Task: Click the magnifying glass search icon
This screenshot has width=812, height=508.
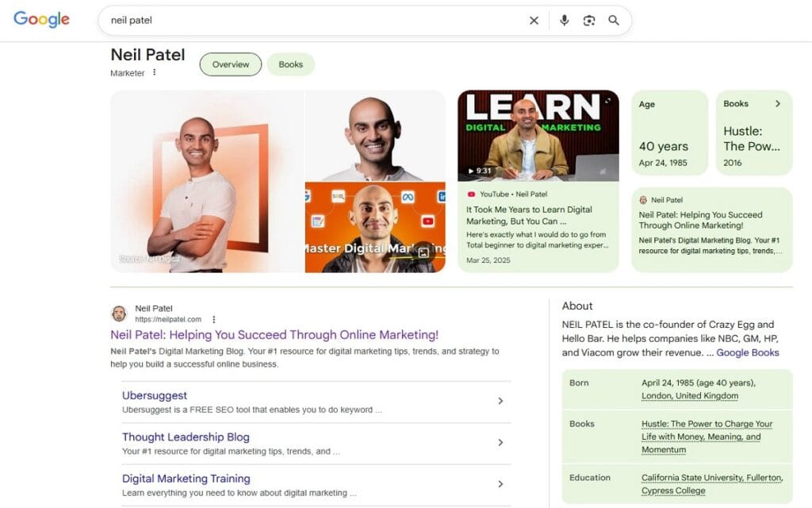Action: (x=615, y=20)
